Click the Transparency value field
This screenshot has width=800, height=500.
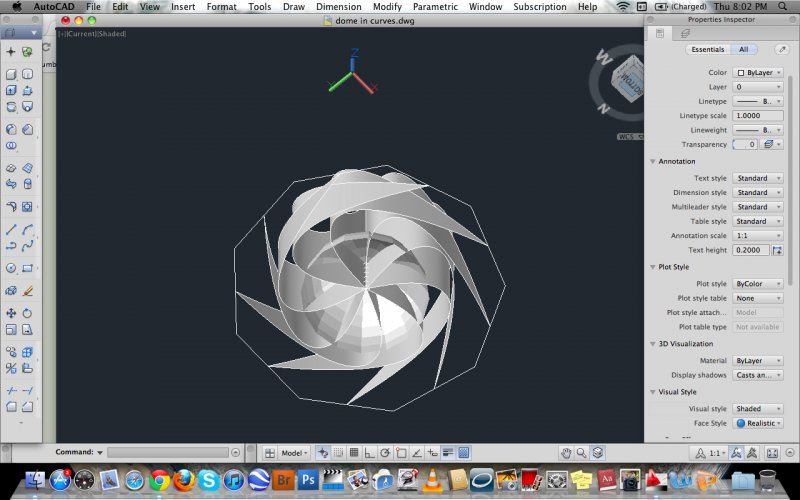(745, 144)
